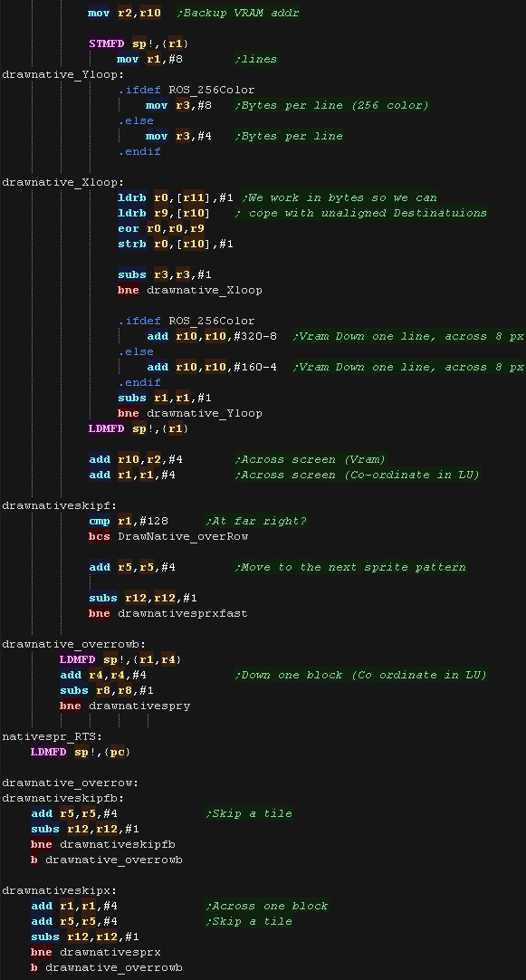Click the 'bcs DrawNative_overRow' branch line
Screen dimensions: 526x980
point(168,536)
